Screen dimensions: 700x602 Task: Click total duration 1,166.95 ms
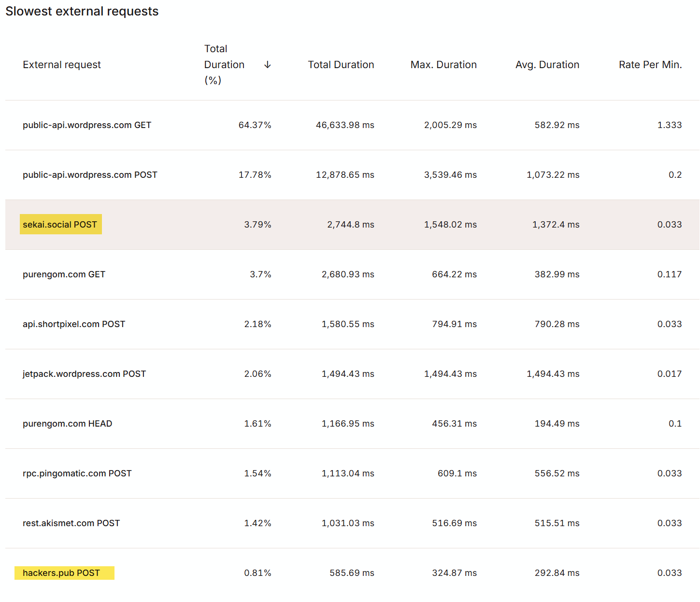click(348, 424)
